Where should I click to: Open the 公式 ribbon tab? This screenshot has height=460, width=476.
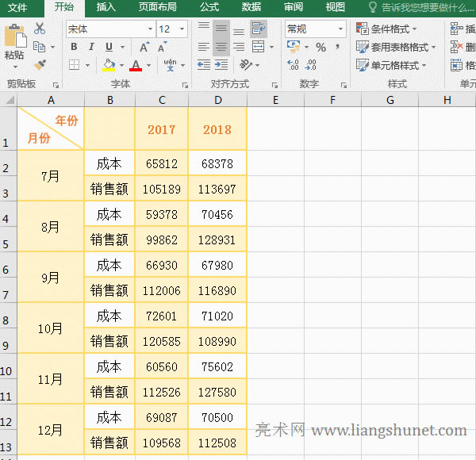(209, 7)
